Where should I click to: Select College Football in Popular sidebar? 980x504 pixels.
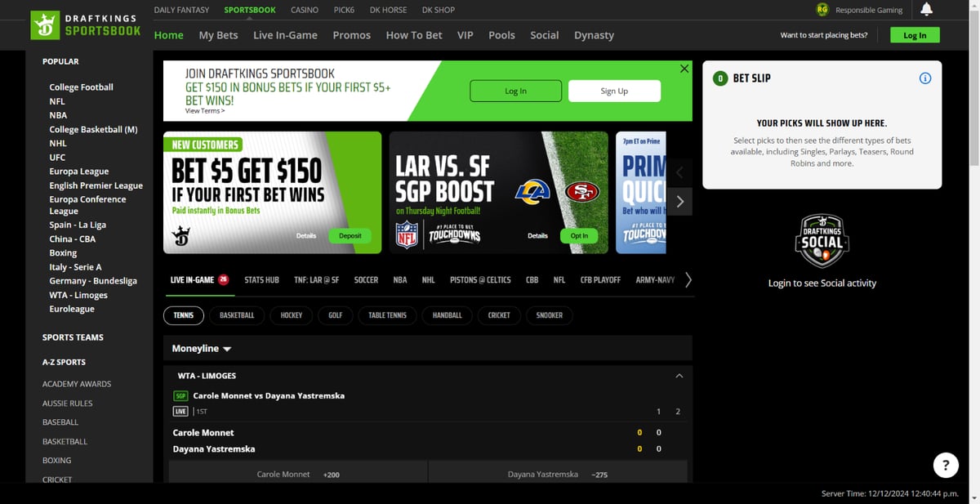81,87
